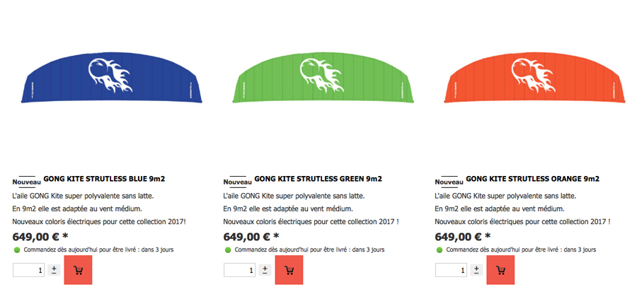Decrease quantity of the green kite
The image size is (644, 294).
(265, 272)
